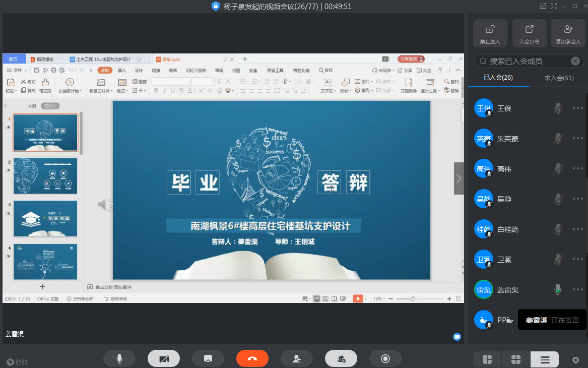Open more options for 朱英豪
588x368 pixels.
point(577,139)
